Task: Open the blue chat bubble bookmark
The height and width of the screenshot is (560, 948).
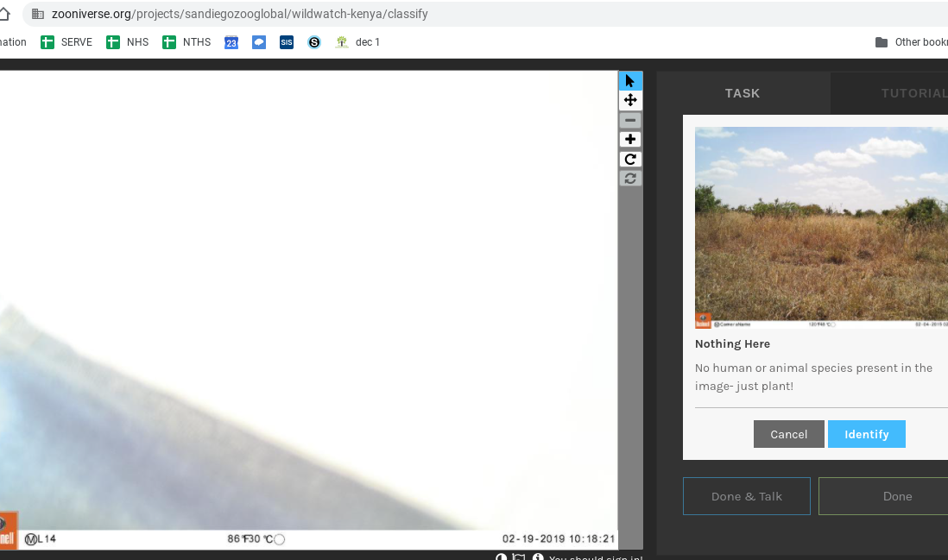Action: point(259,42)
